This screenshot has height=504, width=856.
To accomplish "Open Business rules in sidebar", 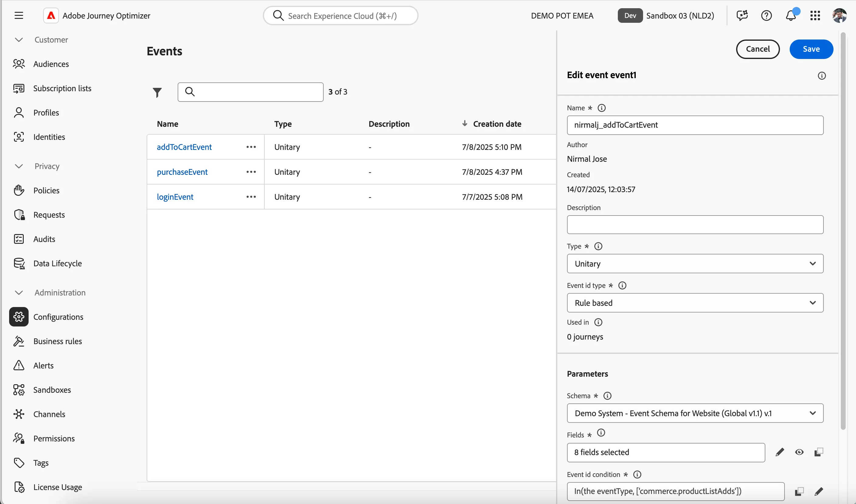I will pyautogui.click(x=57, y=341).
